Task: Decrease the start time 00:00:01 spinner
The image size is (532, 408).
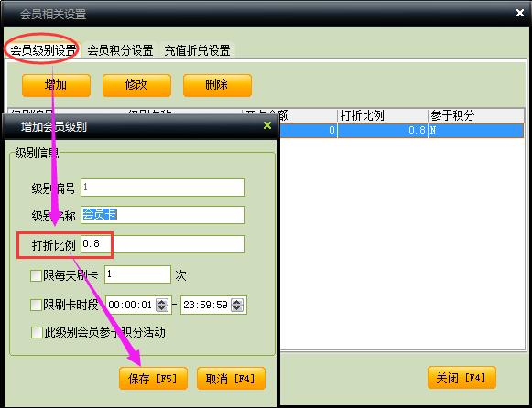Action: (162, 308)
